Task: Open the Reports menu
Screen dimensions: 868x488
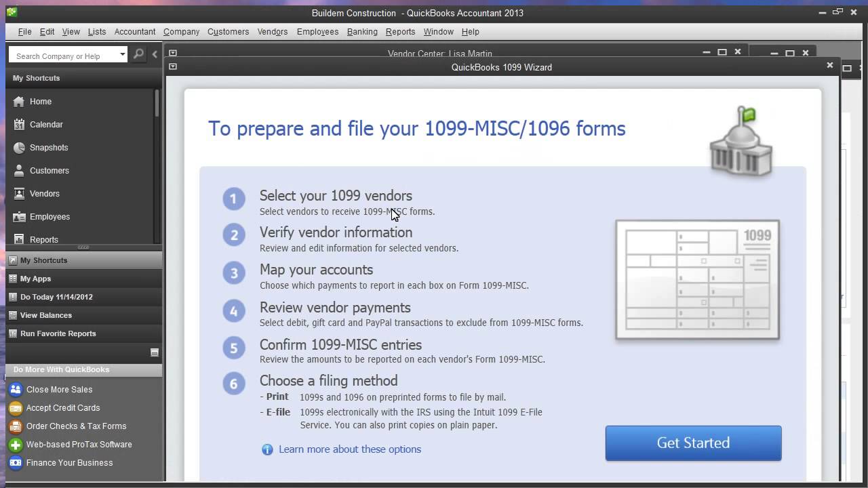Action: click(x=400, y=32)
